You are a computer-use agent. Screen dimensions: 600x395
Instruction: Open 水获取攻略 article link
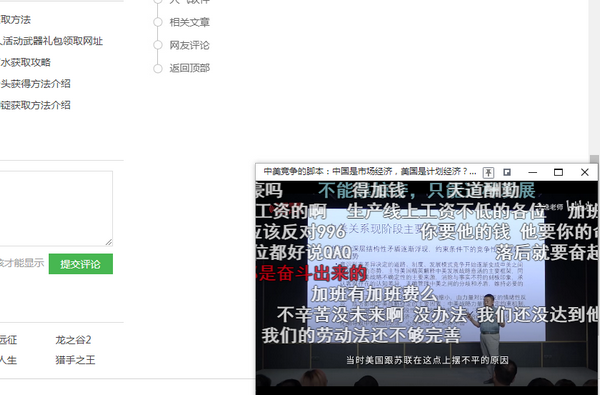coord(25,62)
